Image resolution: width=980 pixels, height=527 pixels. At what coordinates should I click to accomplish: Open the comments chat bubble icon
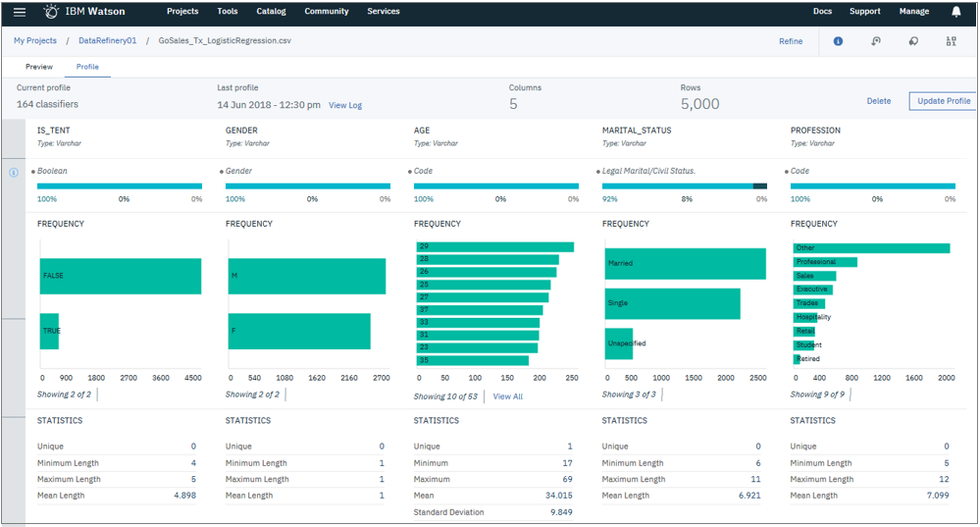point(913,41)
